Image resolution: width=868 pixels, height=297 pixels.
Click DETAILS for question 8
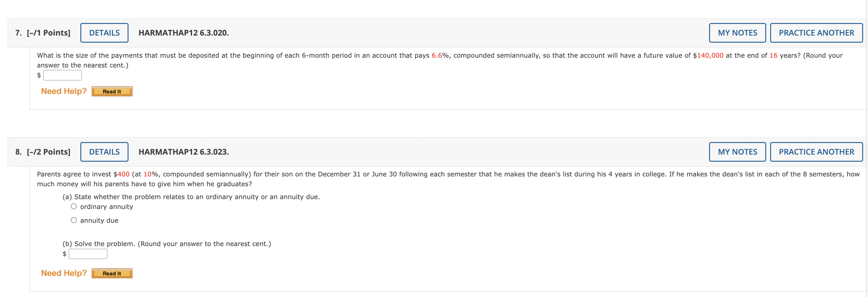[104, 152]
